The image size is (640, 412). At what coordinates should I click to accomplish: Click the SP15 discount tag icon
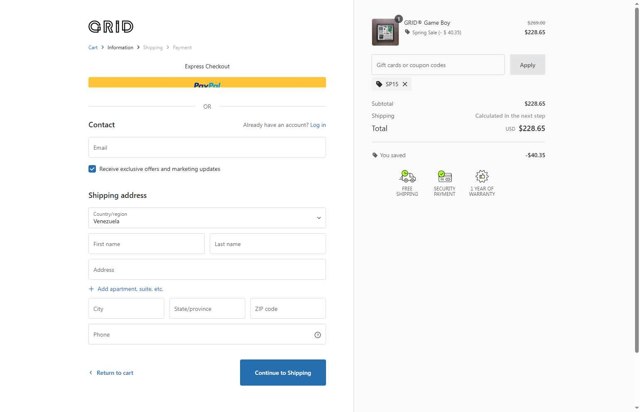[379, 84]
